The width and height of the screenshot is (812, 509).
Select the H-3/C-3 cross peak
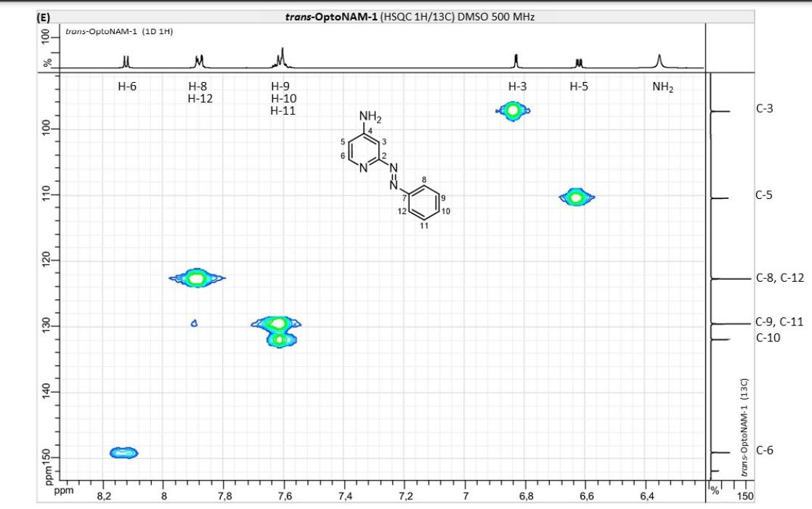[x=513, y=110]
